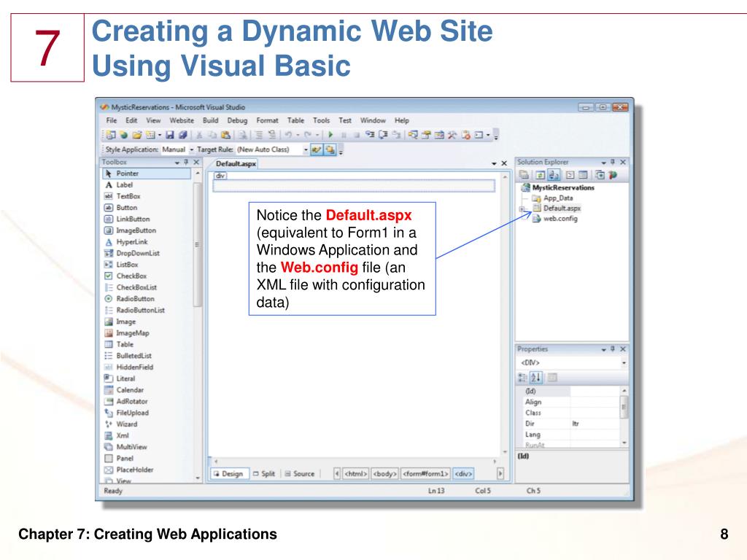The width and height of the screenshot is (747, 560).
Task: Toggle Categorized view in the Properties panel
Action: coord(522,378)
